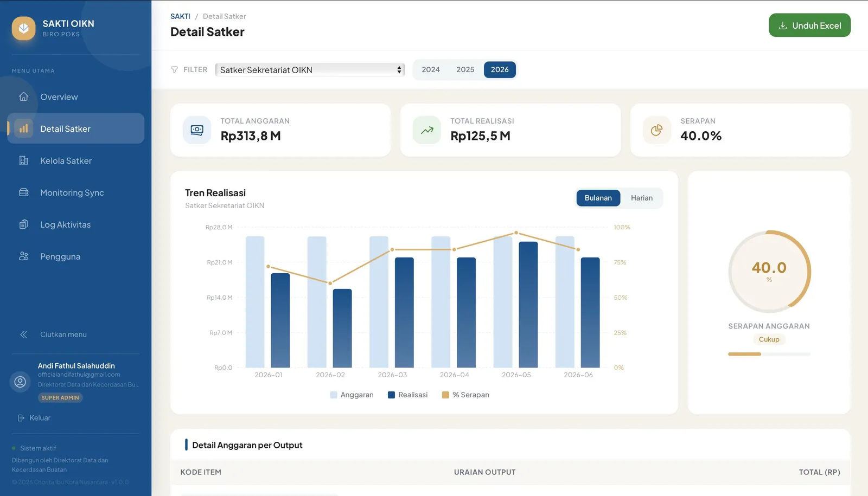Switch chart to Bulanan view
This screenshot has height=496, width=868.
coord(598,198)
